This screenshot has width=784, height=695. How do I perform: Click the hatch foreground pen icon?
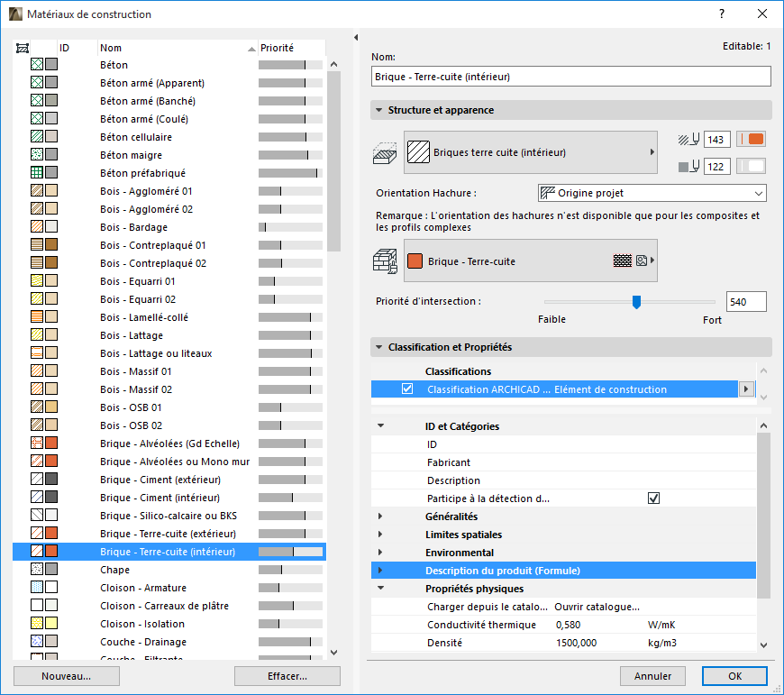[688, 140]
